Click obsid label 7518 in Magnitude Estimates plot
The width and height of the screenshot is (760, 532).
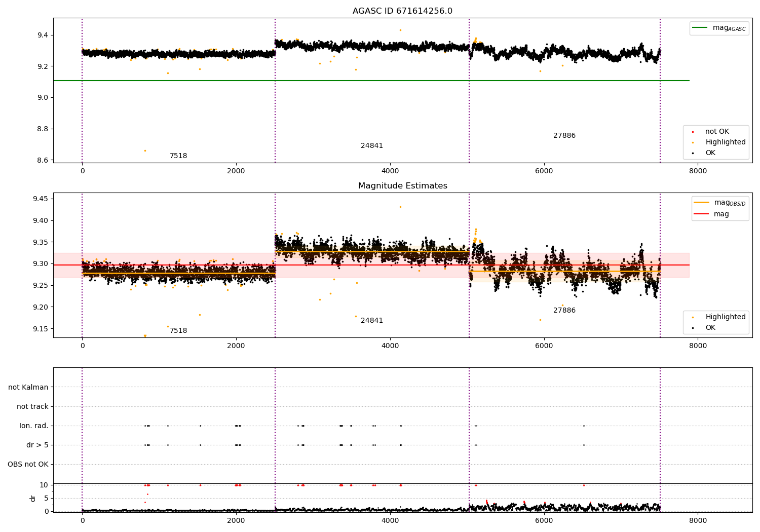[x=178, y=331]
